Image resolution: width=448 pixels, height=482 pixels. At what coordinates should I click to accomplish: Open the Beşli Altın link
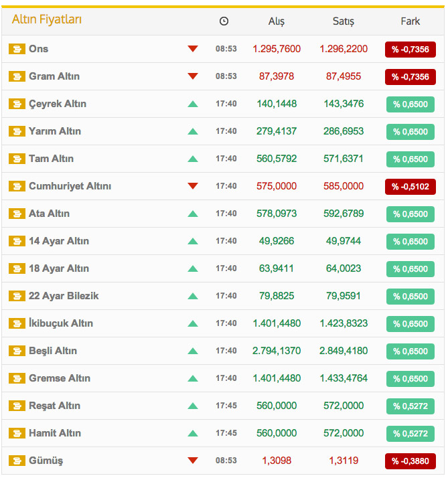pyautogui.click(x=53, y=351)
